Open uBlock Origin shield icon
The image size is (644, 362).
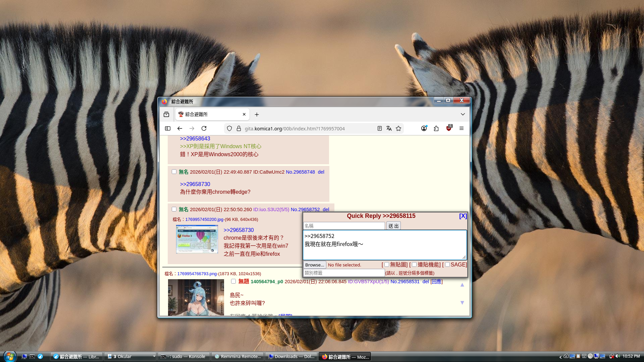449,128
